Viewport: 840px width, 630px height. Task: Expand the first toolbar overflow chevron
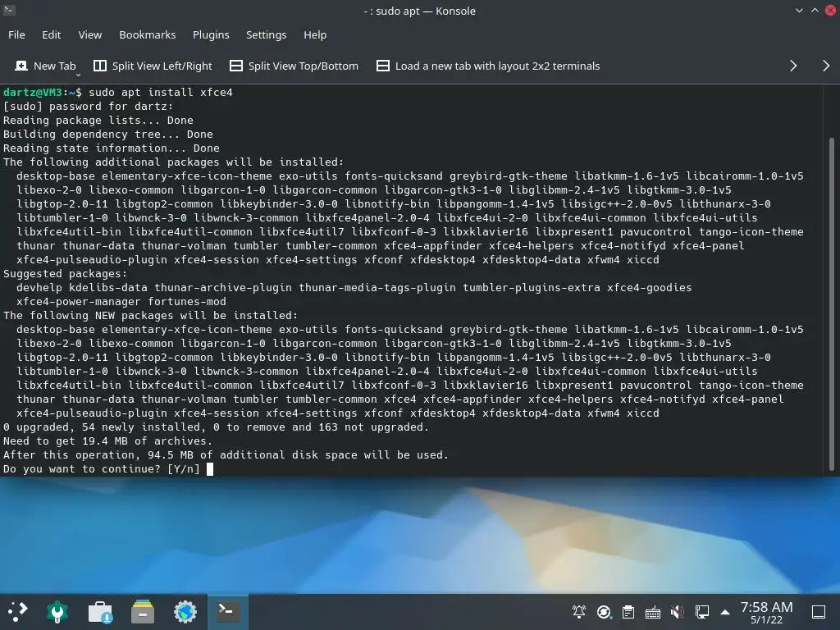(x=793, y=66)
